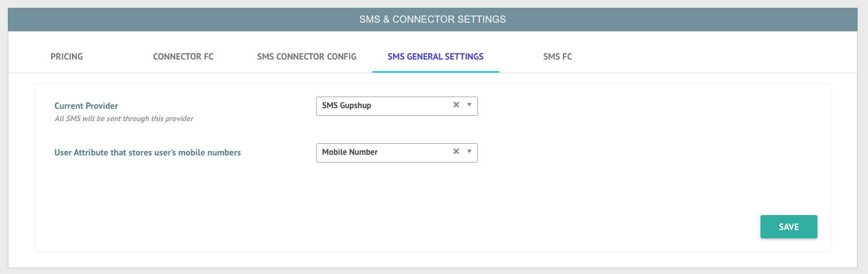This screenshot has width=868, height=274.
Task: Go to the SMS CONNECTOR CONFIG tab
Action: 307,56
